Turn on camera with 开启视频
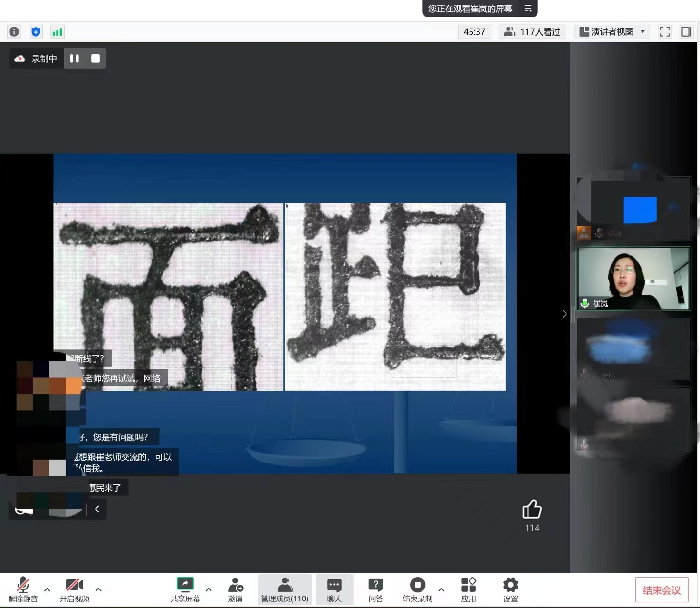 pos(74,590)
